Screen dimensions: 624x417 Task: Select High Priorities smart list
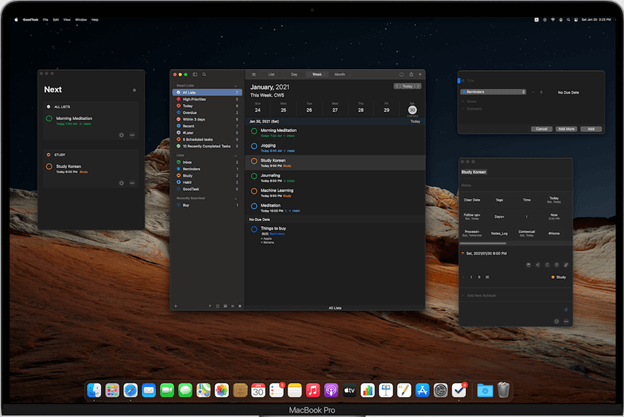point(207,99)
